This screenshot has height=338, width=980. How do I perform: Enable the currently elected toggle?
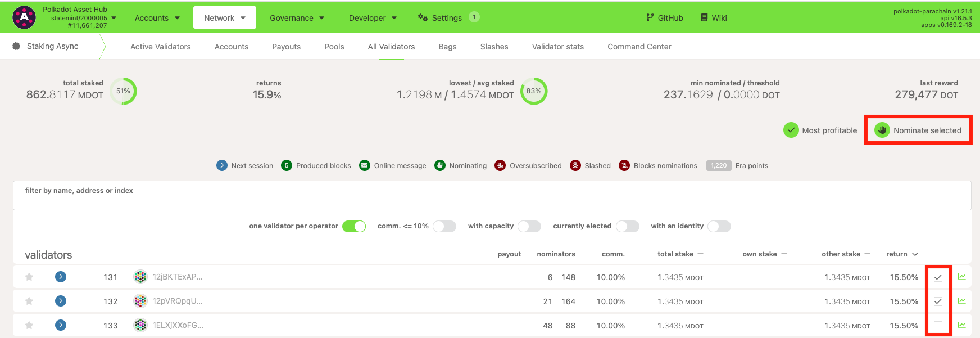(628, 226)
